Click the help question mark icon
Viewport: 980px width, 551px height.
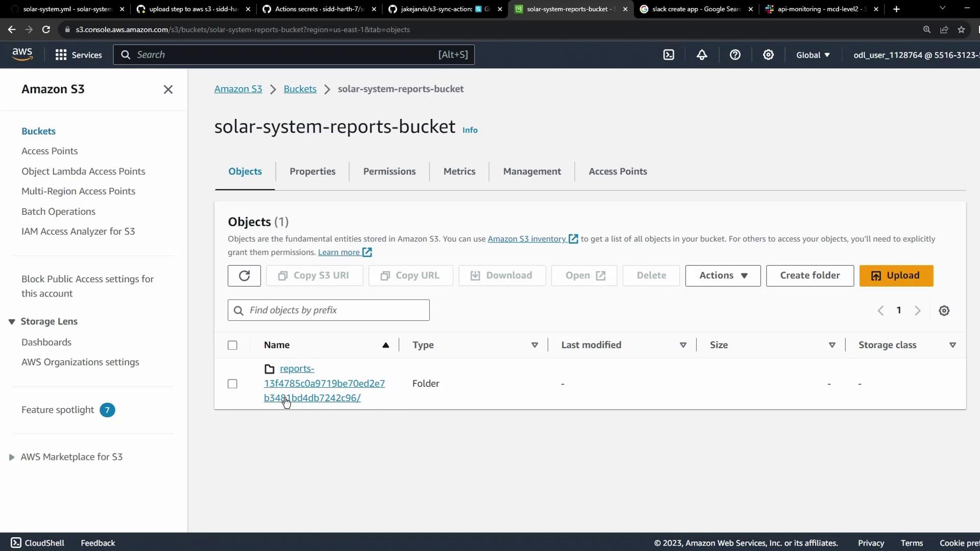click(735, 55)
